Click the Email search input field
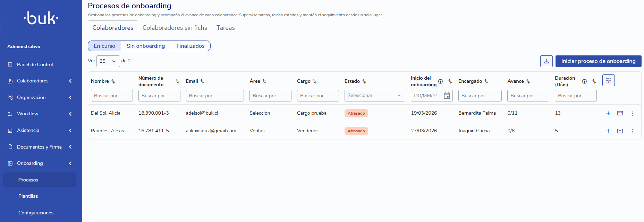 [x=214, y=96]
